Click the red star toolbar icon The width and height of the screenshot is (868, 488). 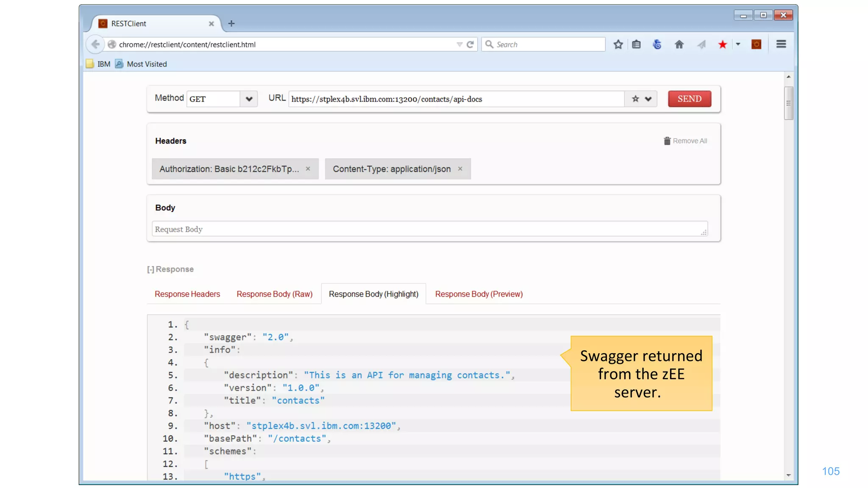(x=723, y=44)
